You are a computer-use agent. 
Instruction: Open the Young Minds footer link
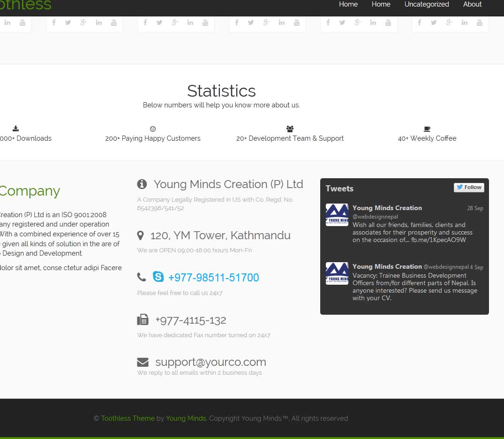[x=186, y=418]
